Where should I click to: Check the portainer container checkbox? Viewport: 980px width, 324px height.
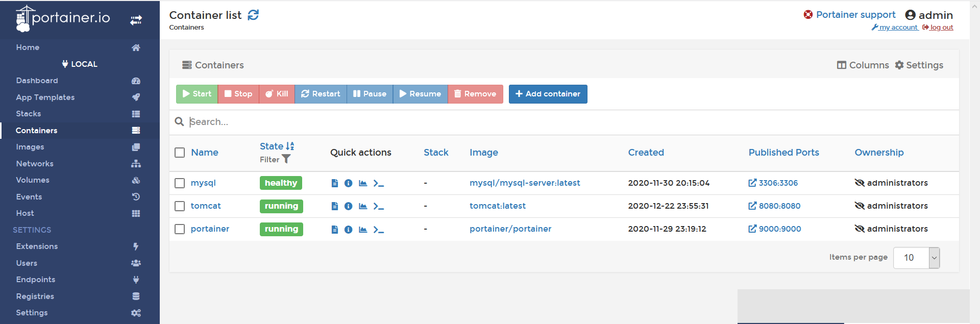pos(180,229)
